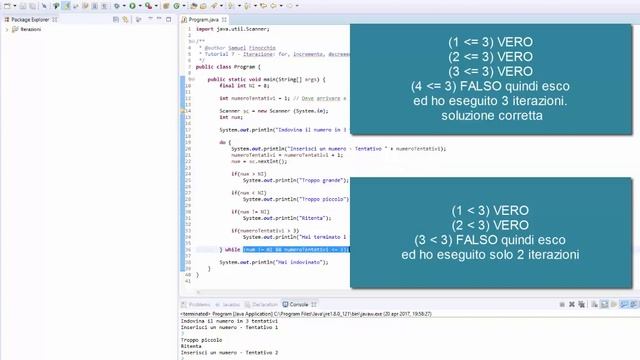The height and width of the screenshot is (360, 640).
Task: Close the Console view
Action: tap(314, 304)
